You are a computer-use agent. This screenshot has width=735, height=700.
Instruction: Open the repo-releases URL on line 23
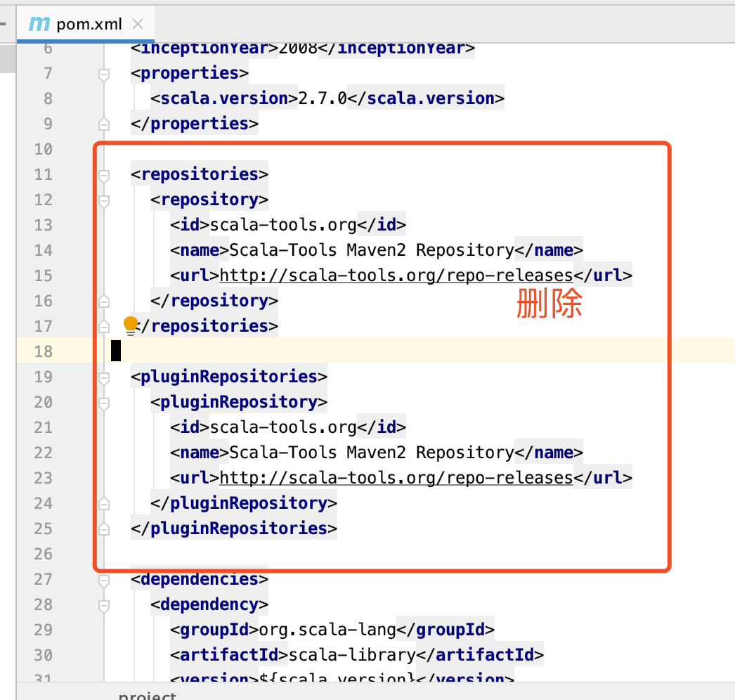click(396, 478)
